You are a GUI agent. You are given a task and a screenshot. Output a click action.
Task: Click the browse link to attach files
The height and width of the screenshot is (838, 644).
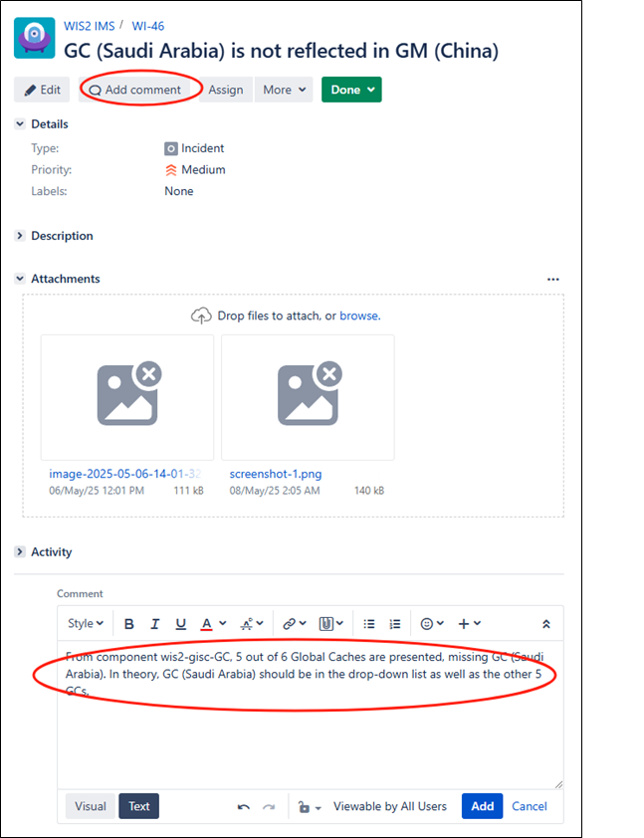(358, 315)
